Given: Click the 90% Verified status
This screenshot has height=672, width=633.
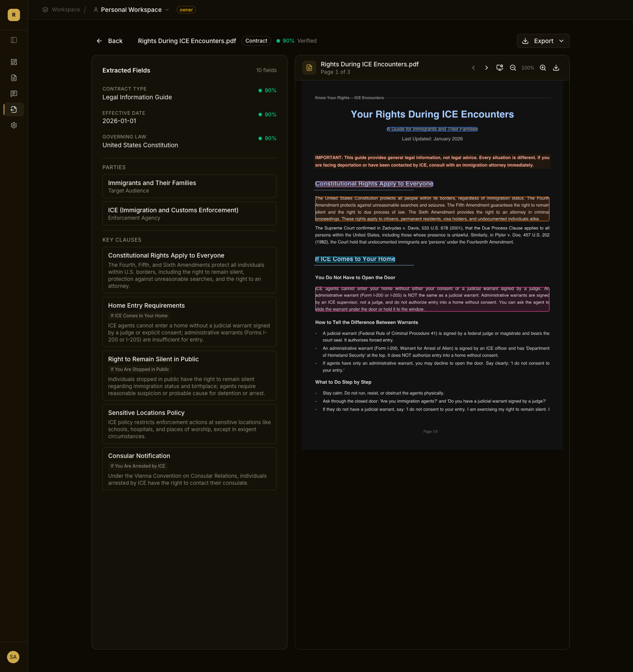Looking at the screenshot, I should pos(297,41).
